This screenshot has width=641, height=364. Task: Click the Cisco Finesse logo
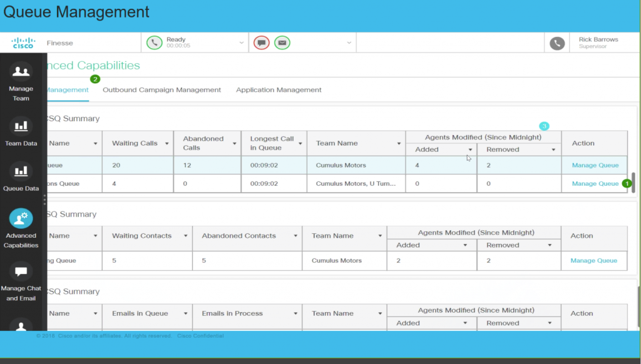tap(22, 42)
